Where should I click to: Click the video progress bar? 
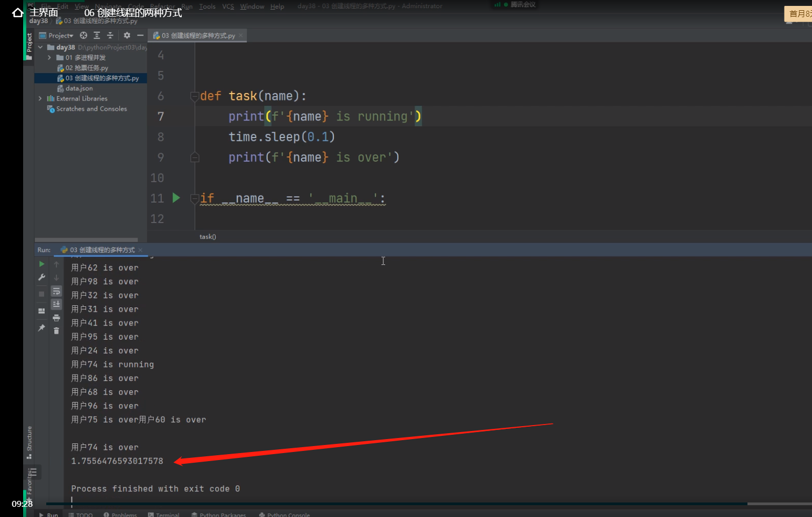coord(429,504)
